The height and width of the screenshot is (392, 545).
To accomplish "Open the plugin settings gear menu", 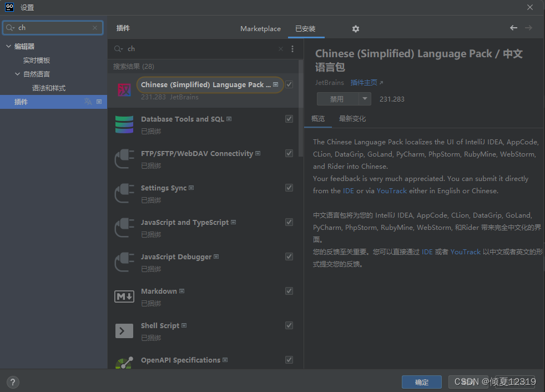I will (x=355, y=29).
